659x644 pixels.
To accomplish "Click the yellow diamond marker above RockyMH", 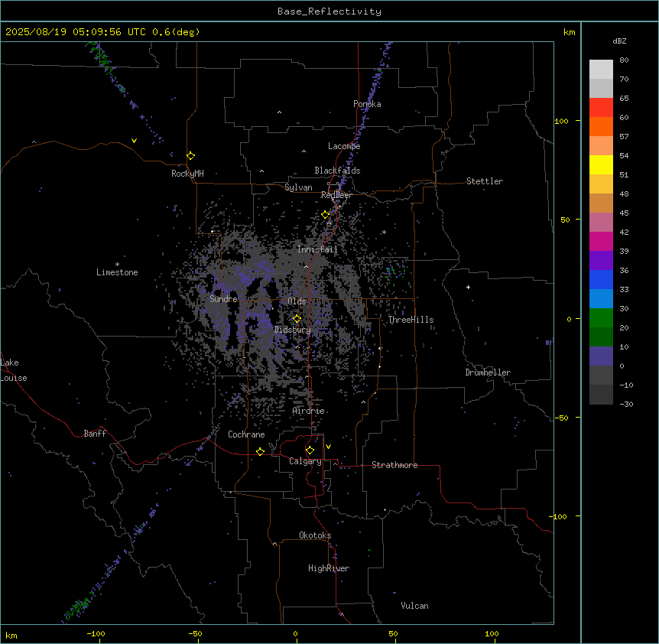I will pyautogui.click(x=190, y=156).
